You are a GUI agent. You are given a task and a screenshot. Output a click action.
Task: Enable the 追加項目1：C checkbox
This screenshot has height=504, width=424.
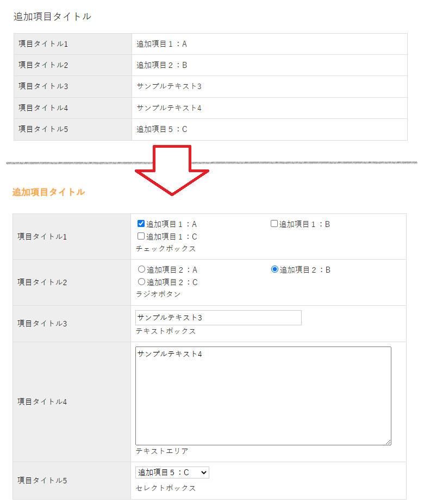tap(141, 236)
